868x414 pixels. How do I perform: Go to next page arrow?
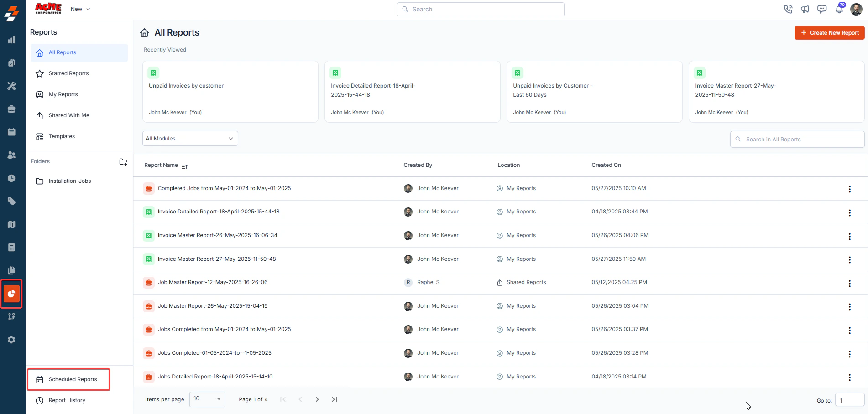[317, 399]
